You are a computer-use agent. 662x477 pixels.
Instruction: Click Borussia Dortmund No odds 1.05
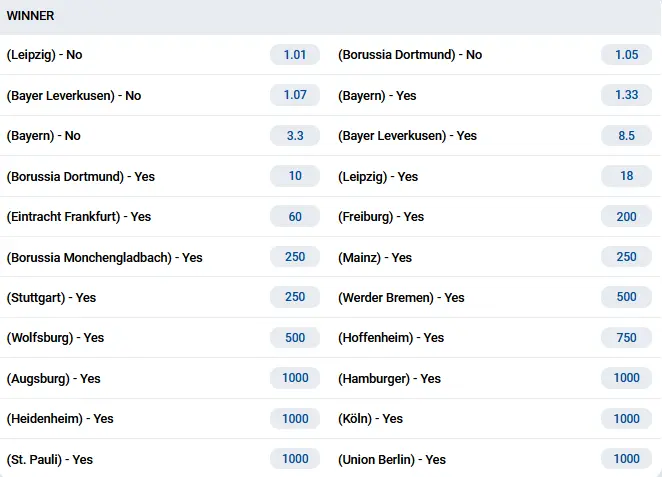626,55
